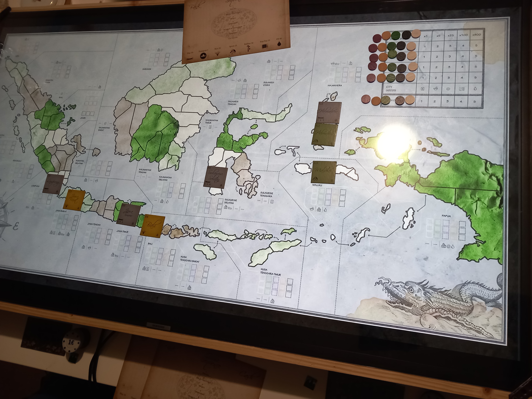This screenshot has width=532, height=399.
Task: Click Mergers in the sequence list
Action: 233,19
